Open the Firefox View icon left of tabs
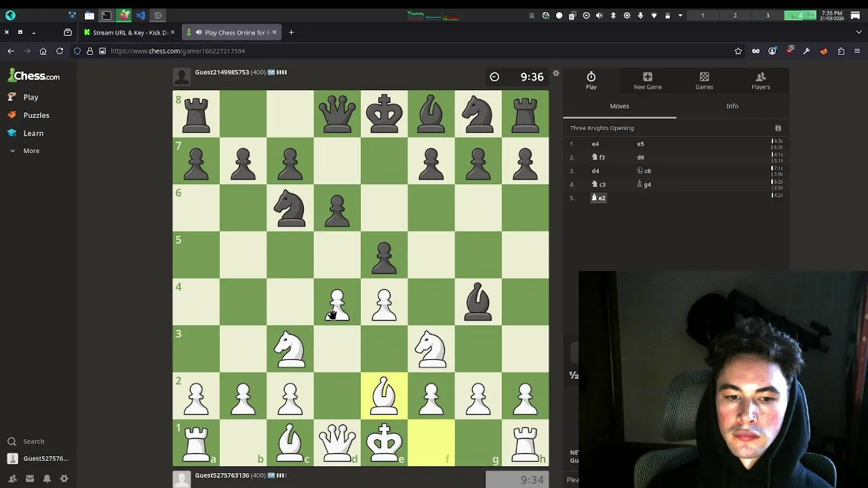This screenshot has height=488, width=868. click(68, 33)
